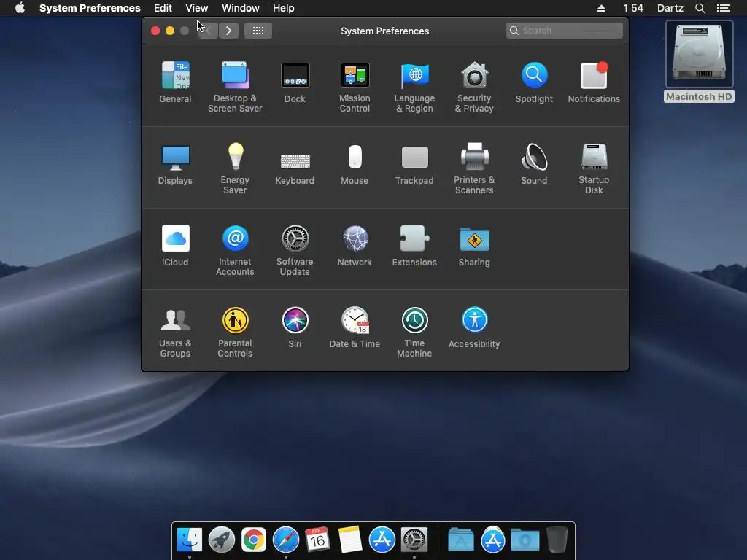Open Siri preferences pane
This screenshot has height=560, width=747.
[x=295, y=327]
